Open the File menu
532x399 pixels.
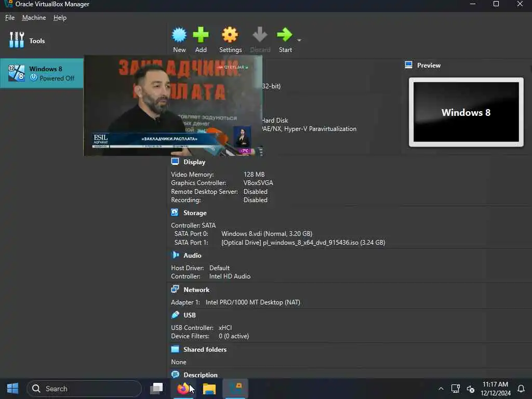(10, 18)
